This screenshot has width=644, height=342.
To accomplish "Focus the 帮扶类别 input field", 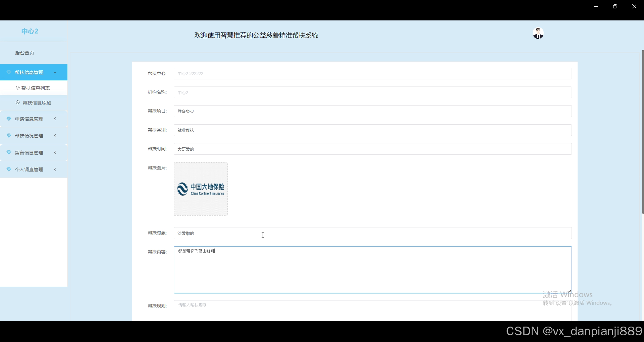I will pos(373,130).
